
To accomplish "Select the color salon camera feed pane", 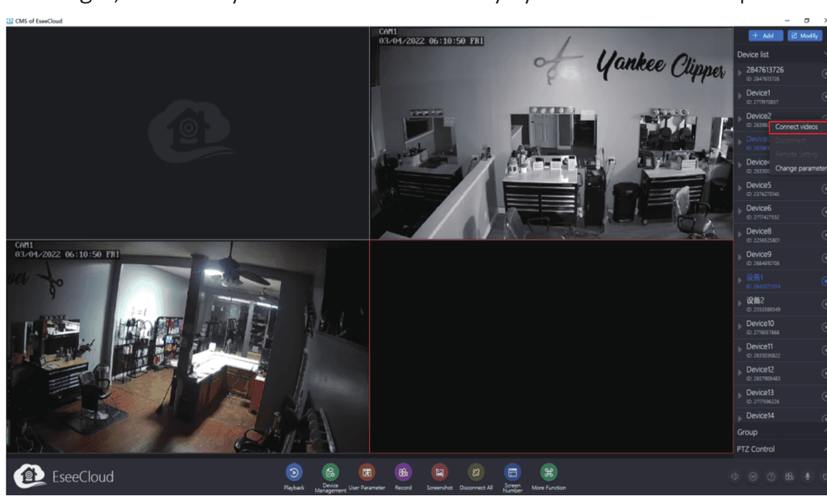I will click(x=188, y=347).
